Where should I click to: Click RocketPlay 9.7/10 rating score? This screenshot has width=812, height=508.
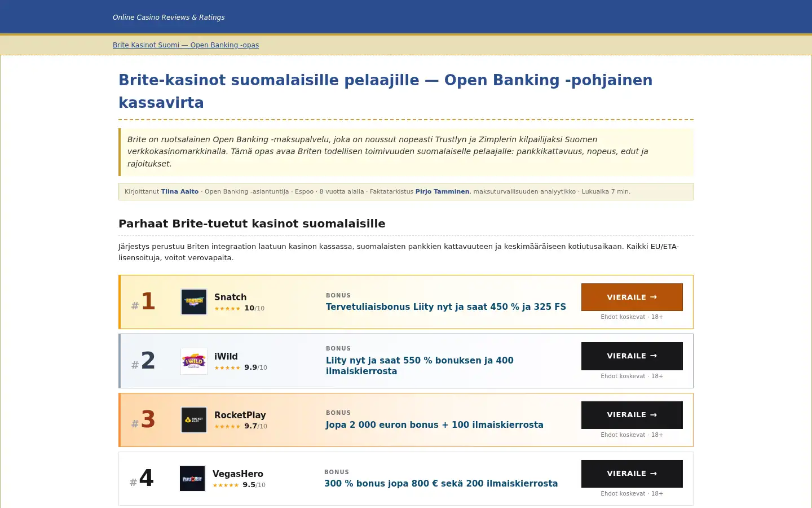pyautogui.click(x=255, y=426)
